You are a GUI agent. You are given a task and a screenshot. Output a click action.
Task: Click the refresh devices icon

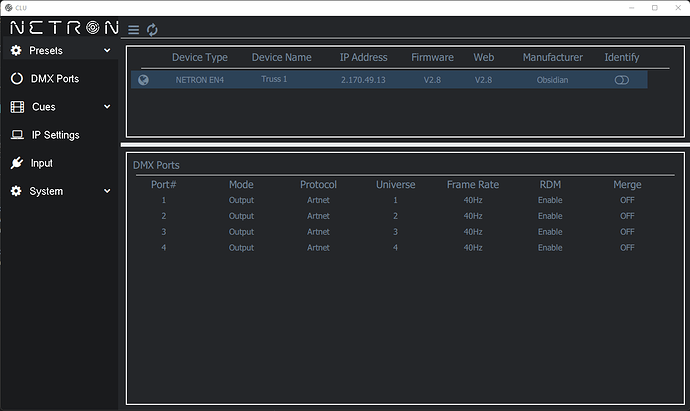pos(152,29)
